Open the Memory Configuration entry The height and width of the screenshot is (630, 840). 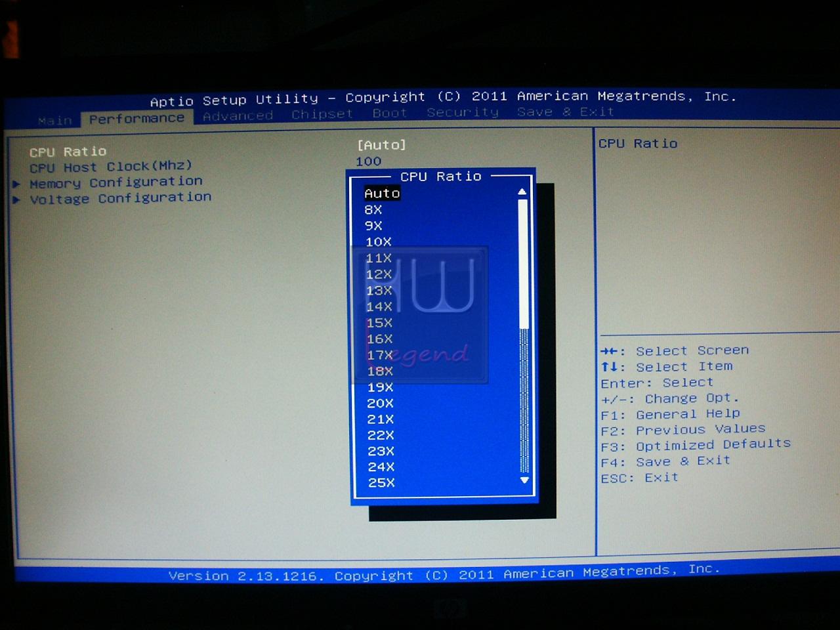coord(116,182)
